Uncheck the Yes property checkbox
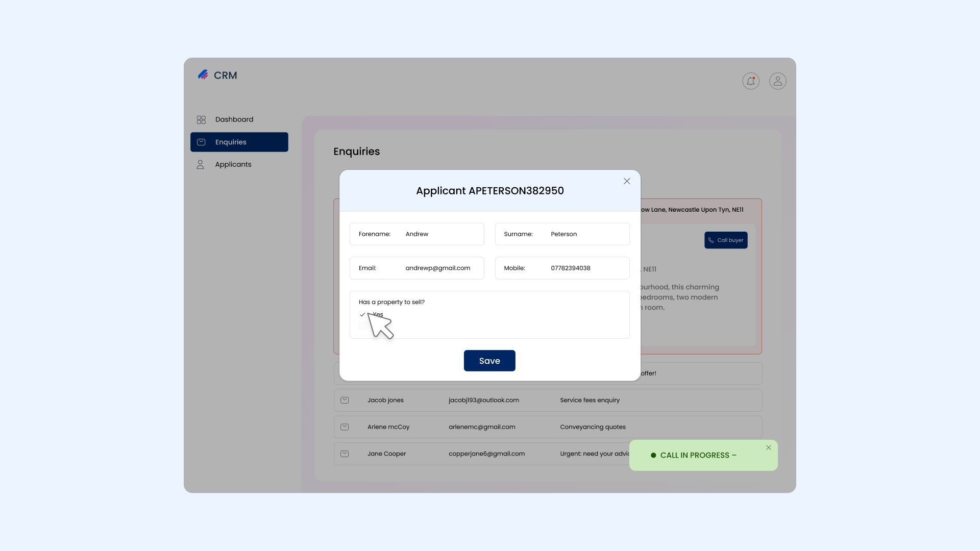The height and width of the screenshot is (551, 980). click(362, 314)
